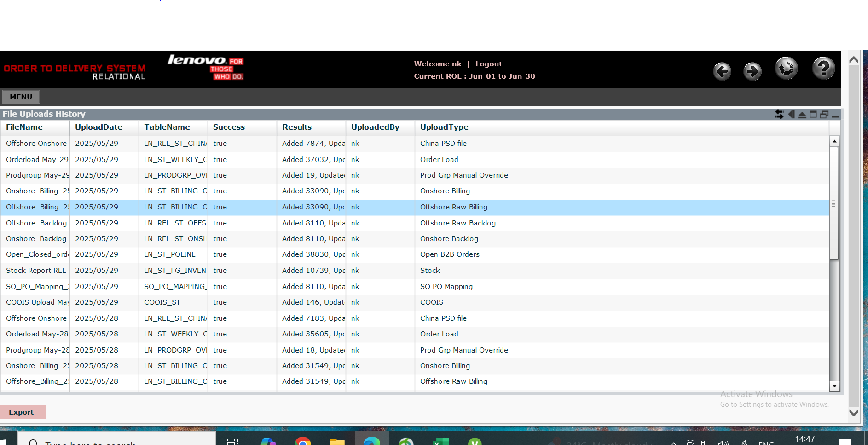Open the MENU dropdown
This screenshot has width=868, height=445.
pyautogui.click(x=21, y=97)
